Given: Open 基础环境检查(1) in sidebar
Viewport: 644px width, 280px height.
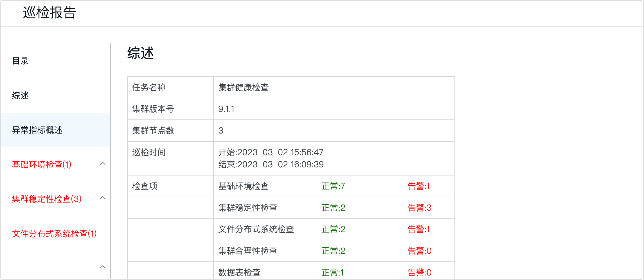Looking at the screenshot, I should pyautogui.click(x=42, y=165).
